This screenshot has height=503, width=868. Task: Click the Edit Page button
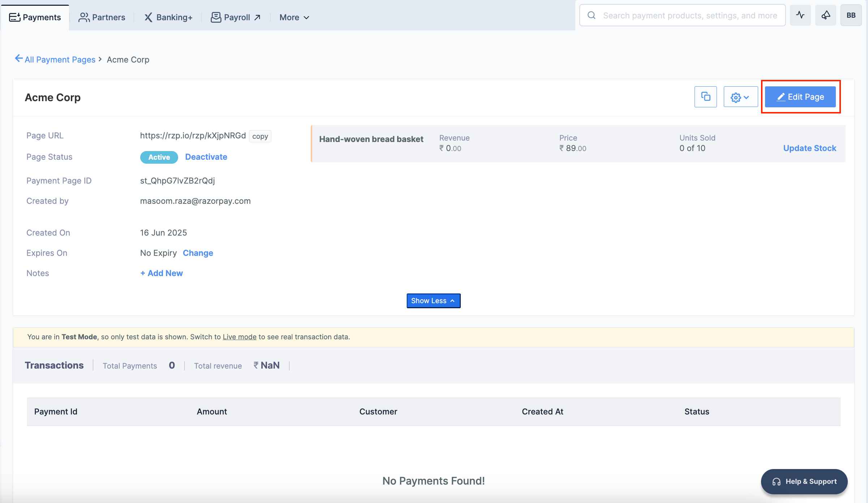(800, 96)
